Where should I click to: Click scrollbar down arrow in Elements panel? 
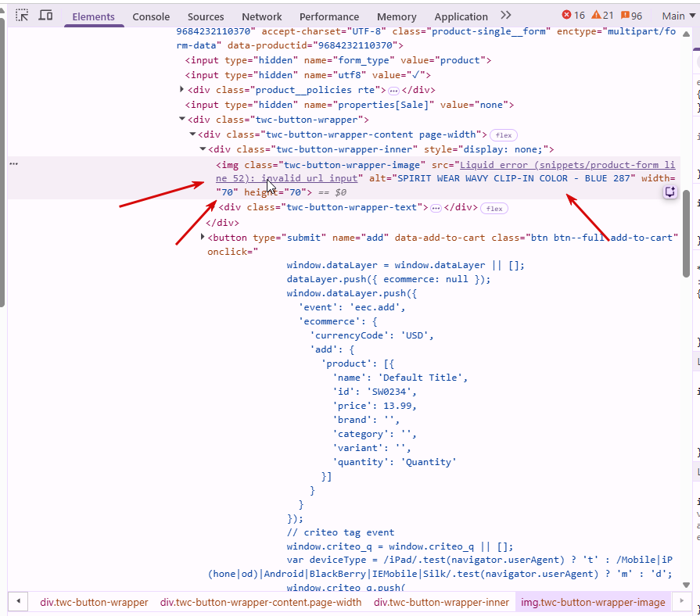686,585
